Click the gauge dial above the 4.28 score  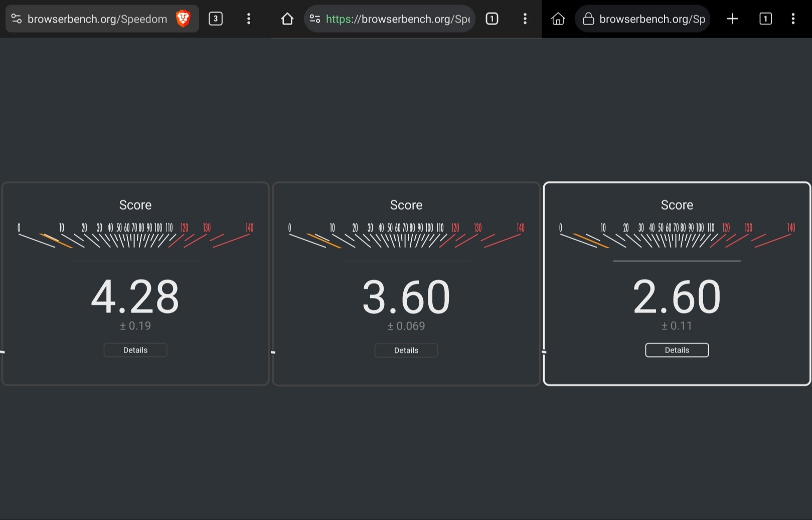(x=135, y=236)
